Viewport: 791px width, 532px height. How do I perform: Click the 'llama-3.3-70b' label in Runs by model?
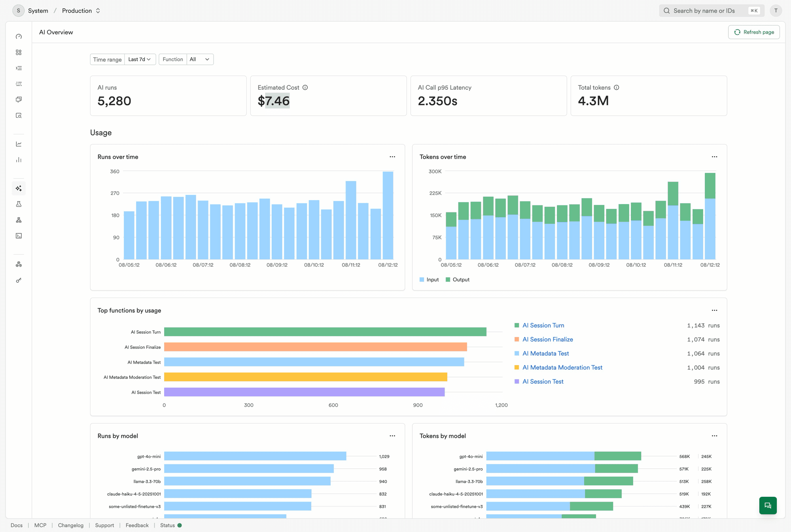point(147,481)
